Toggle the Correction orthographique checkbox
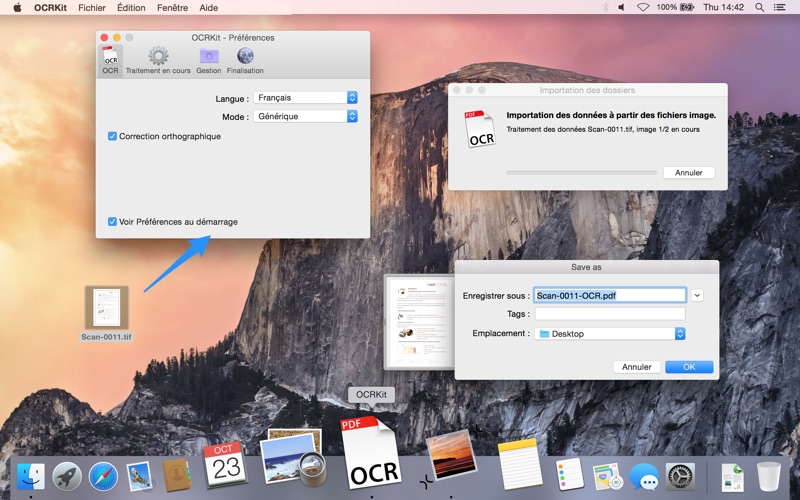 [112, 136]
